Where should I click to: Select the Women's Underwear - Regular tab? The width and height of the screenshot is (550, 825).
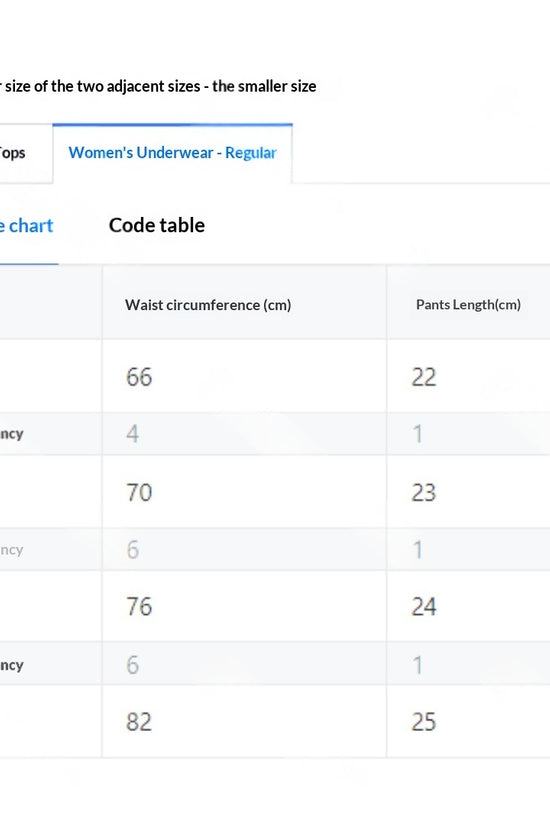172,153
